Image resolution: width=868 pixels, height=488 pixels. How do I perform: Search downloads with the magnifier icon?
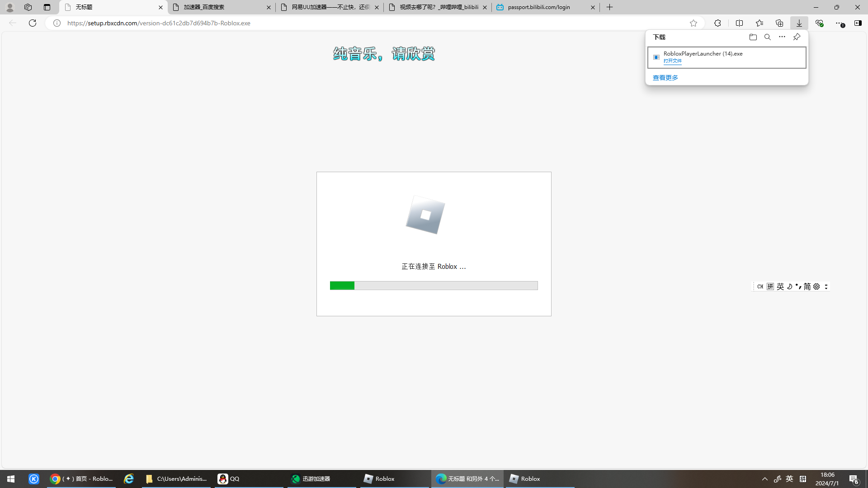point(768,37)
